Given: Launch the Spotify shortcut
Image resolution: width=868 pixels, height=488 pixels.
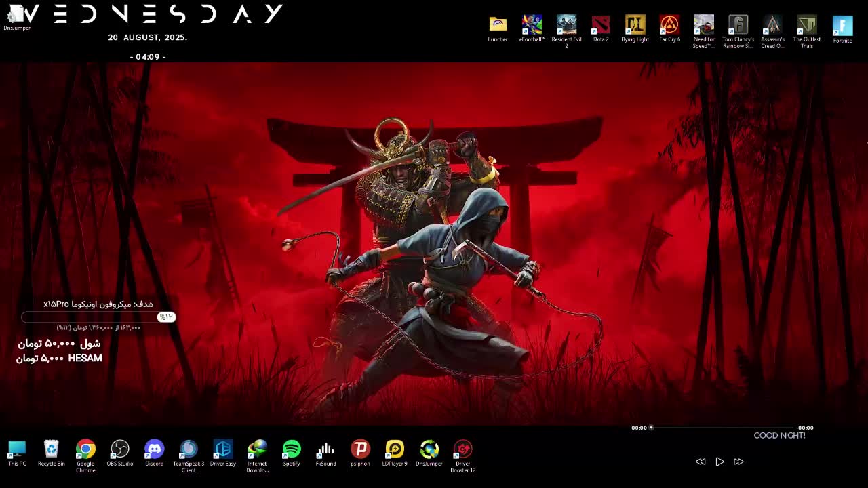Looking at the screenshot, I should [292, 453].
